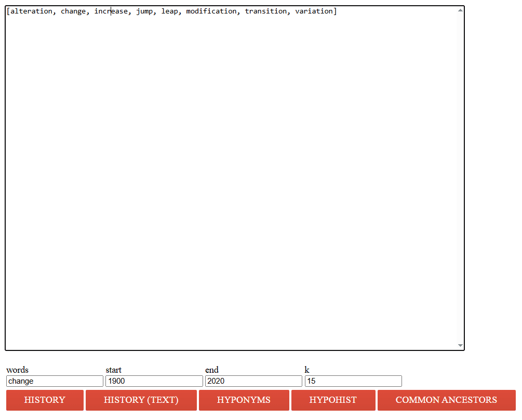Click the scrollbar down arrow in results
The image size is (522, 420).
[460, 345]
